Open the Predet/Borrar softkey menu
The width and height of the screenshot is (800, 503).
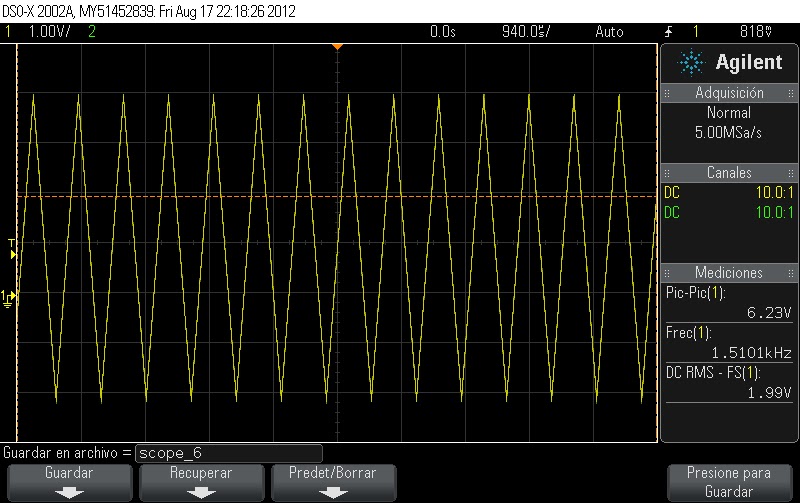(334, 482)
